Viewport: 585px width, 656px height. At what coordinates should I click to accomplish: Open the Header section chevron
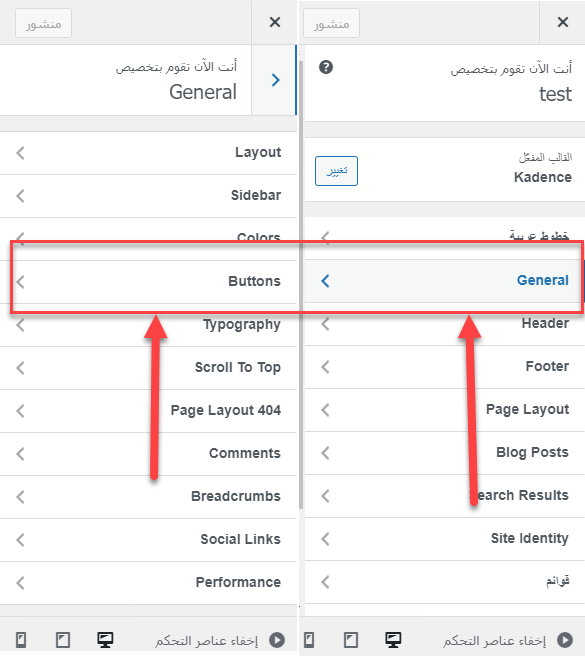[325, 323]
